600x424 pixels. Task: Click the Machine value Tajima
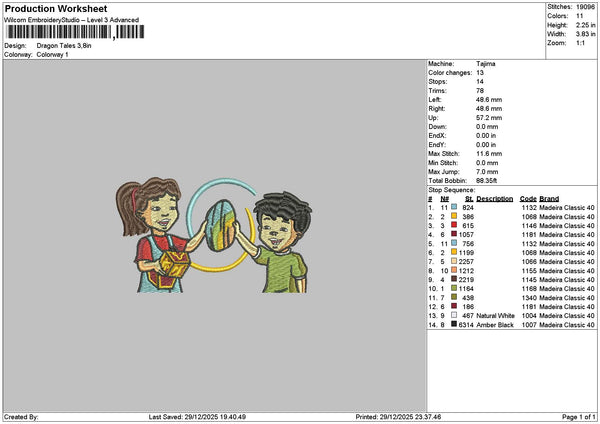pos(486,64)
